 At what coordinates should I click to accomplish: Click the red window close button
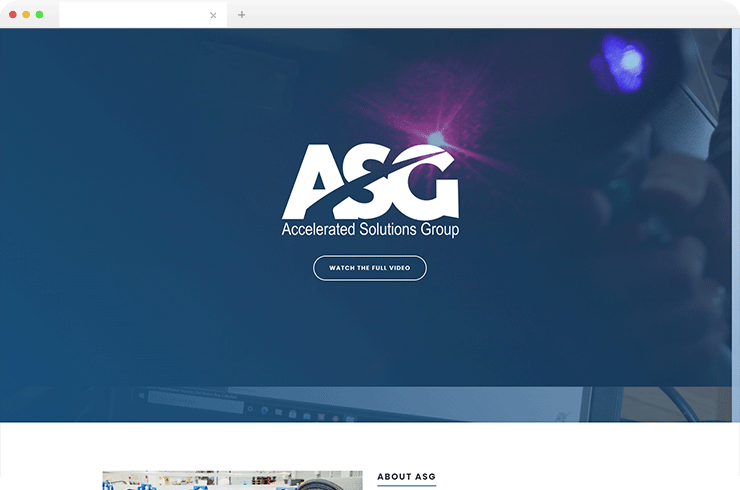13,15
